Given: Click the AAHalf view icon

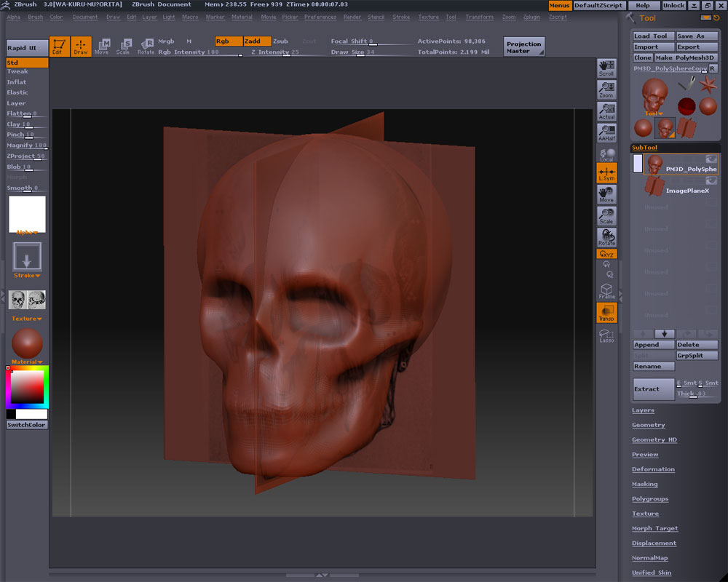Looking at the screenshot, I should pyautogui.click(x=606, y=133).
